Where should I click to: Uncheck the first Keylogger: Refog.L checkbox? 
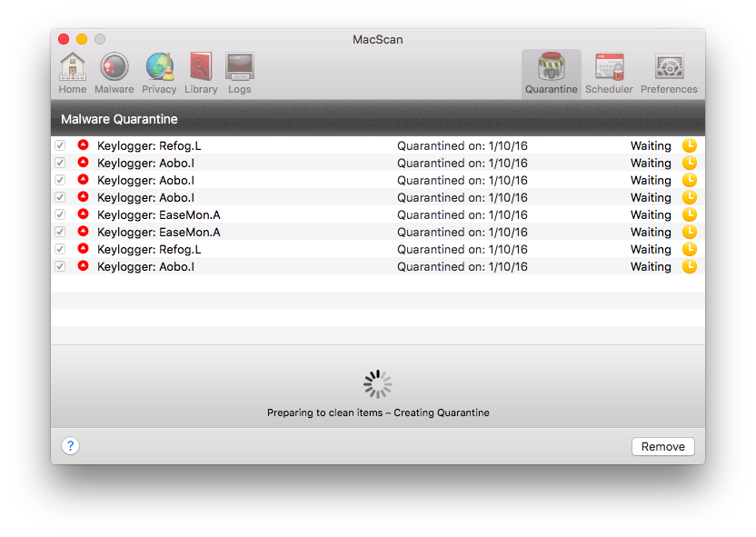click(60, 145)
